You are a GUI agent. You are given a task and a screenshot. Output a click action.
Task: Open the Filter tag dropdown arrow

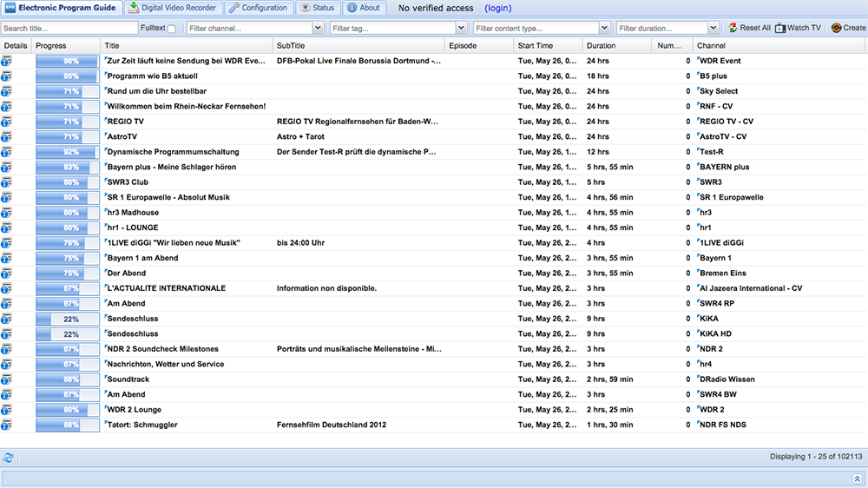[x=461, y=28]
